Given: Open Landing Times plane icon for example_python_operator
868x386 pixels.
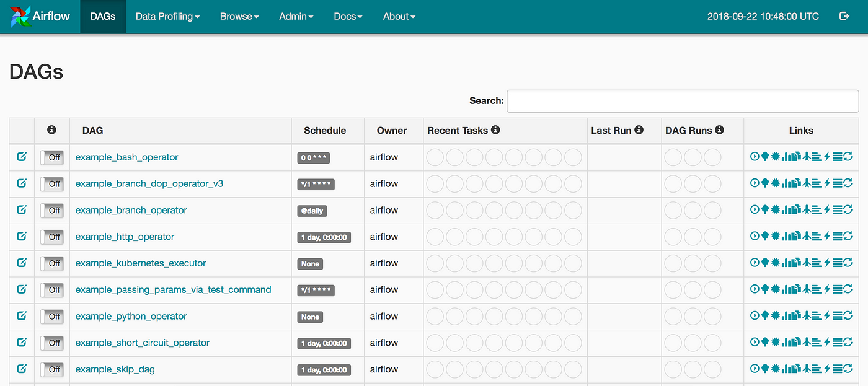Looking at the screenshot, I should pyautogui.click(x=807, y=316).
